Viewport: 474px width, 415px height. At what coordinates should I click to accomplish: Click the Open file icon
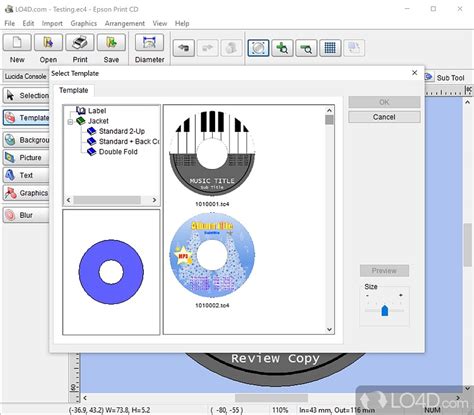(48, 43)
